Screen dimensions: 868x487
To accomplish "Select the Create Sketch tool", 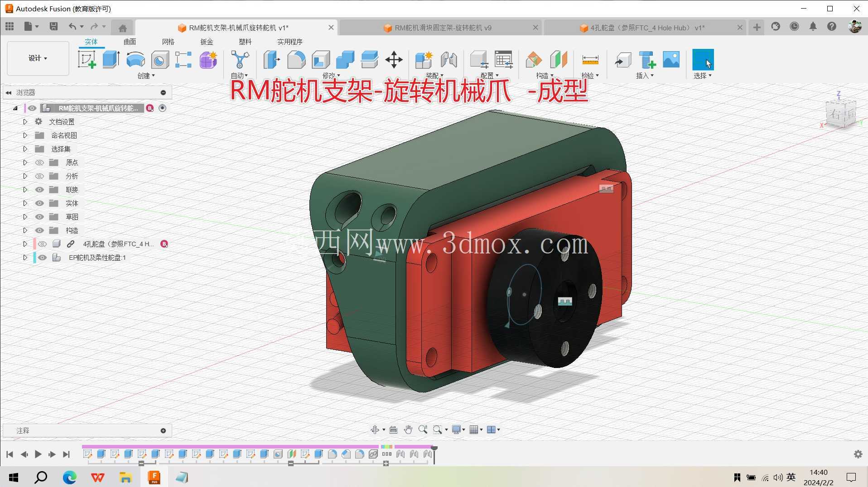I will 87,59.
